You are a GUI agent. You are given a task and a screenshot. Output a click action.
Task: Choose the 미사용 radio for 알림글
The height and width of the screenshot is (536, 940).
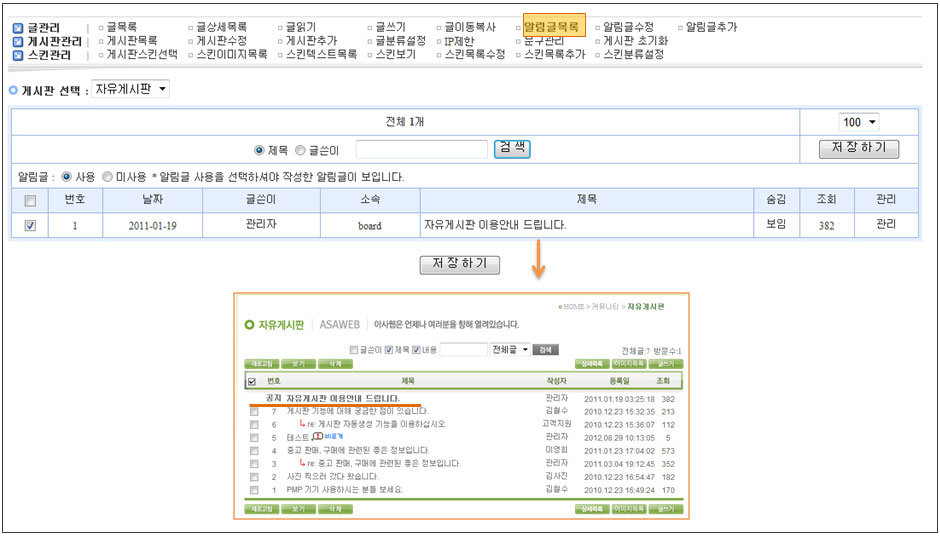point(107,177)
